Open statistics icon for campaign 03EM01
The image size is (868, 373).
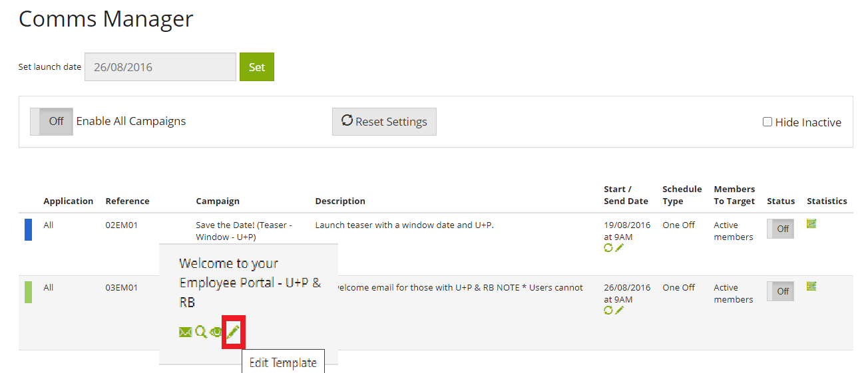[x=811, y=287]
